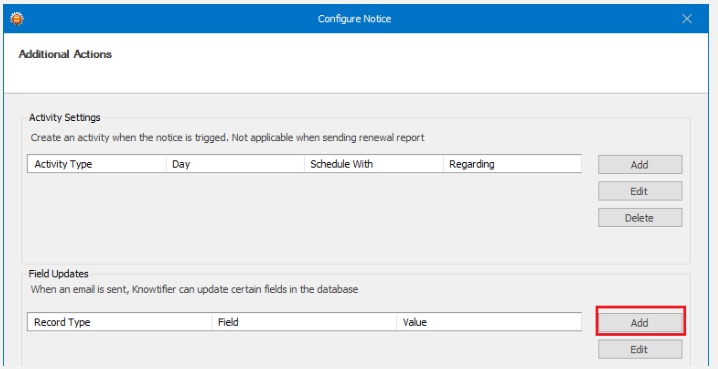Viewport: 718px width, 369px height.
Task: Delete the selected activity
Action: 640,218
